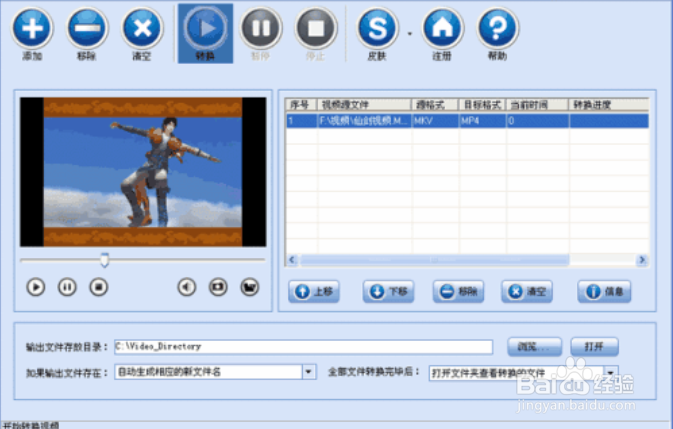
Task: Click the source file path cell F:\视频
Action: 364,121
